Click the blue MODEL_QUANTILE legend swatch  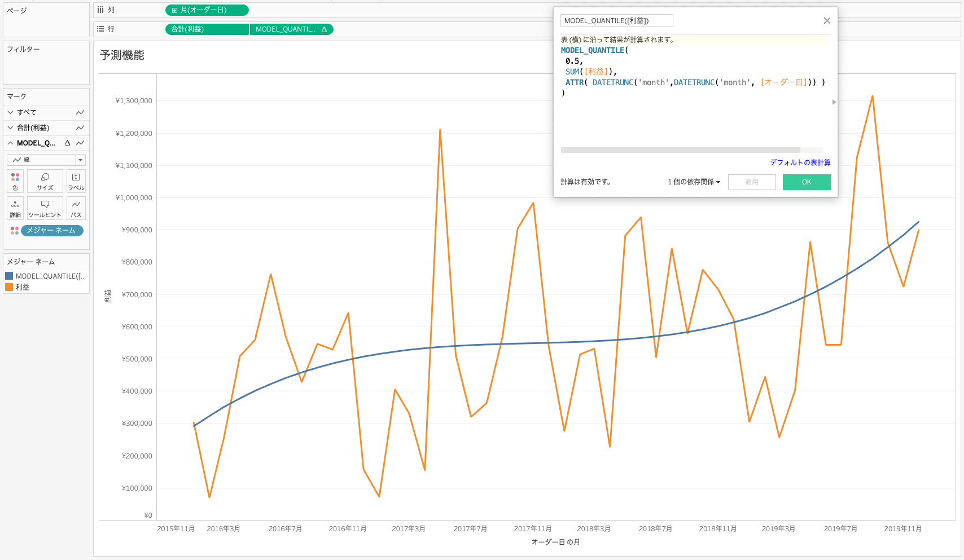[x=9, y=276]
